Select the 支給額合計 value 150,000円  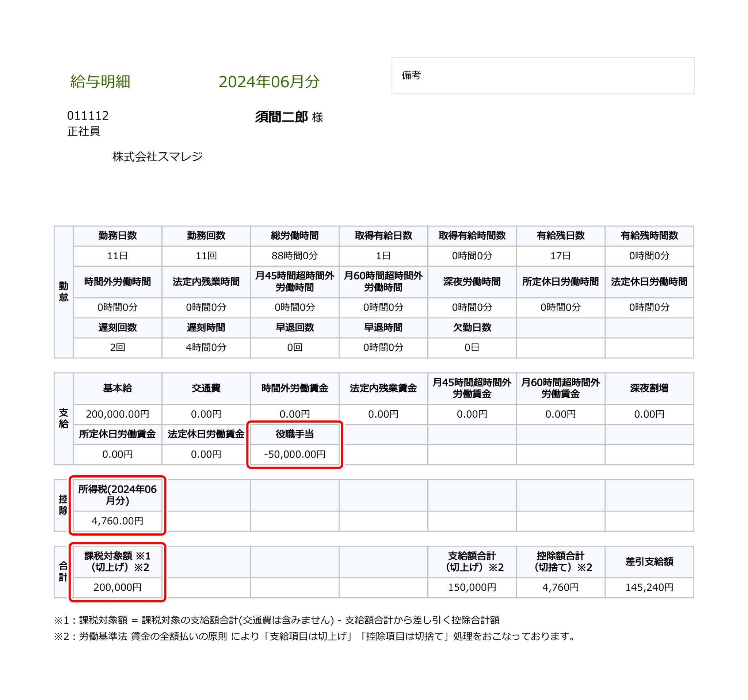pos(472,587)
